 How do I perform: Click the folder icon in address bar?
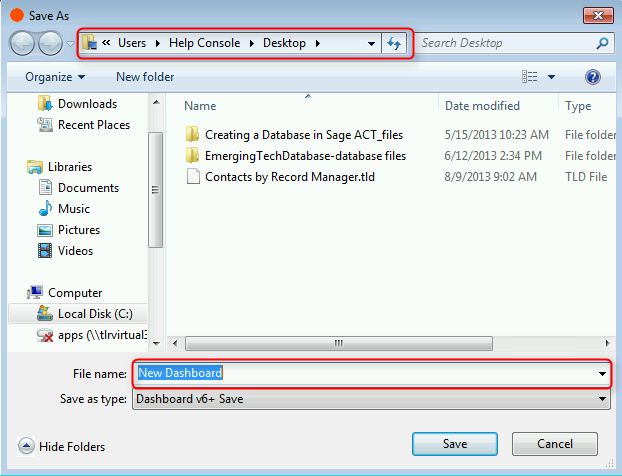(x=90, y=43)
